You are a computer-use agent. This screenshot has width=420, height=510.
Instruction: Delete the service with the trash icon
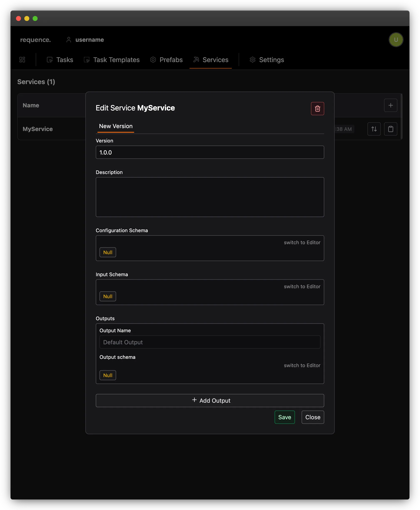317,109
